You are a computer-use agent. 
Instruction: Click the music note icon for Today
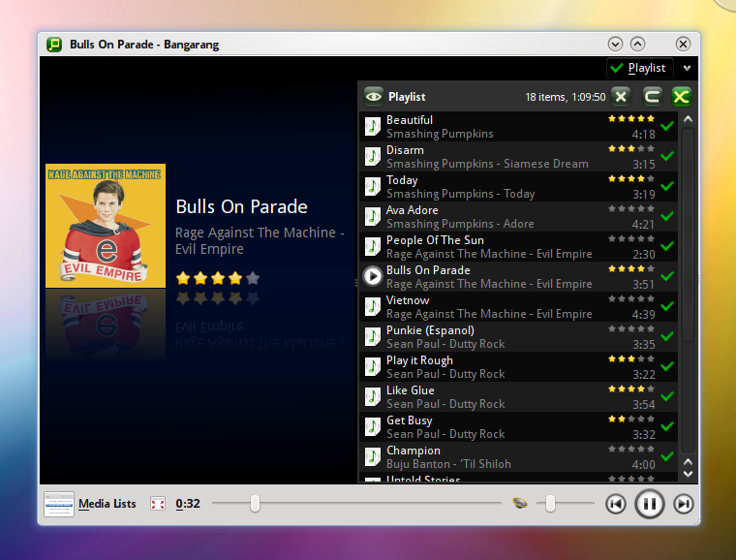pos(373,186)
